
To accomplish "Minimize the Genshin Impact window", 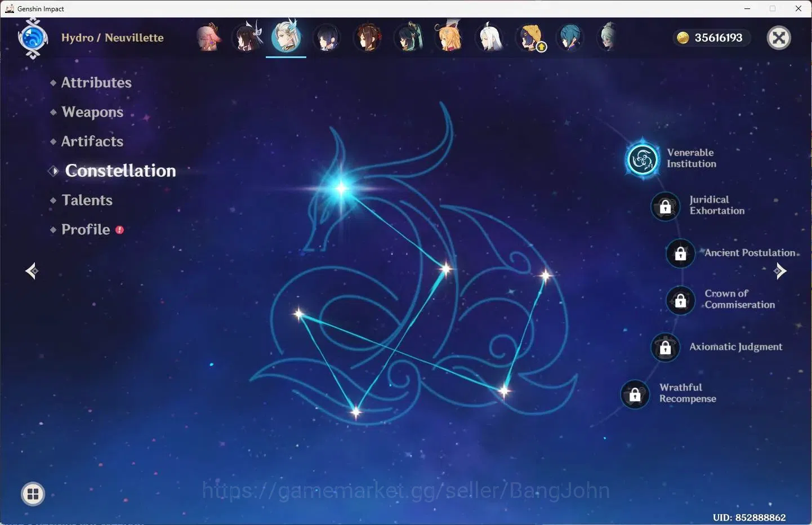I will click(x=747, y=8).
